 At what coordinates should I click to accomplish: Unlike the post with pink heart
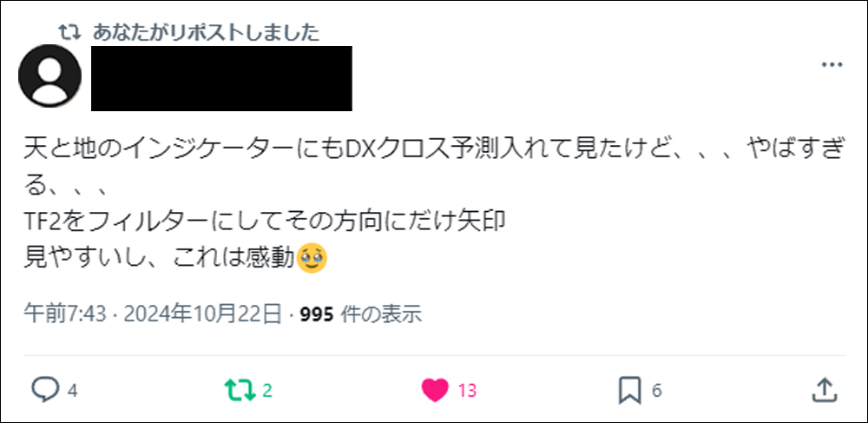point(435,390)
